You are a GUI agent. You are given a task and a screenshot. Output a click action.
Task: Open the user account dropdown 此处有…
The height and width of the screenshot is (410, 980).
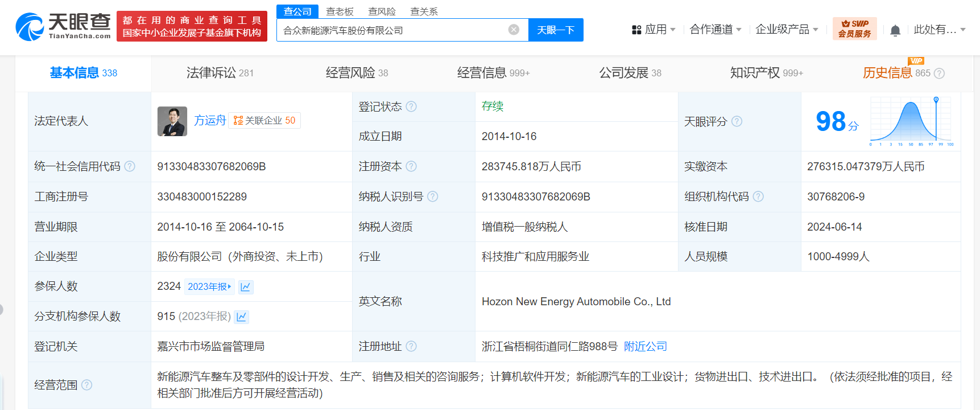click(939, 30)
